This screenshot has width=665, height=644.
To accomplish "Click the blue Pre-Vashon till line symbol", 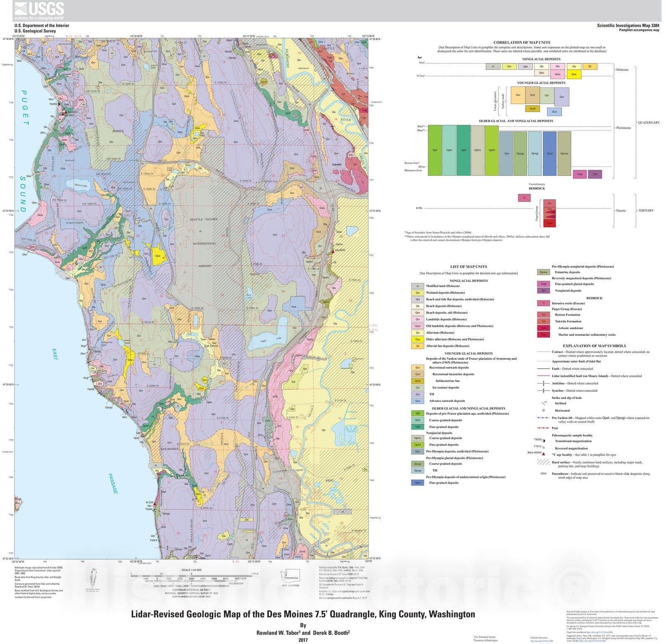I will pyautogui.click(x=543, y=418).
